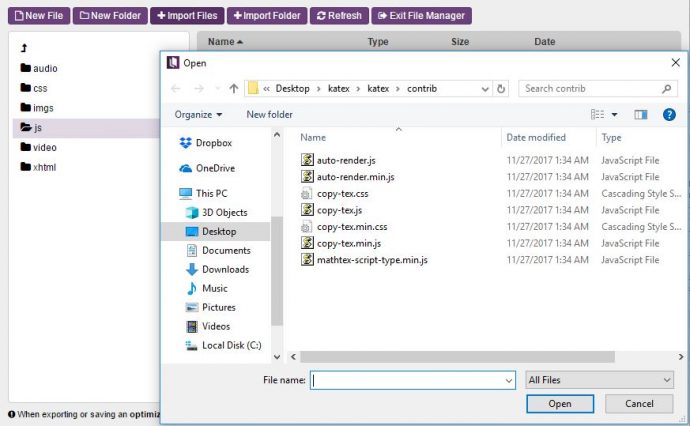Click the refresh icon next to address bar
The image size is (690, 426).
502,88
